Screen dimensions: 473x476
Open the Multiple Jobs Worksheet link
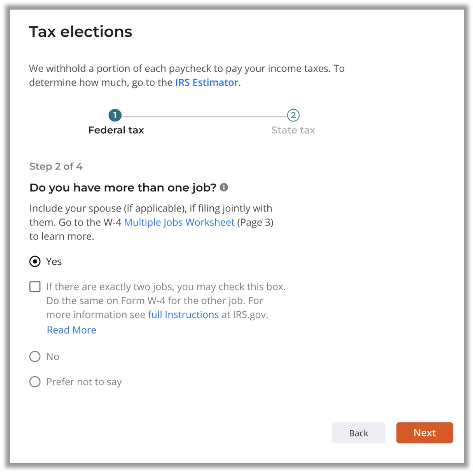tap(179, 223)
